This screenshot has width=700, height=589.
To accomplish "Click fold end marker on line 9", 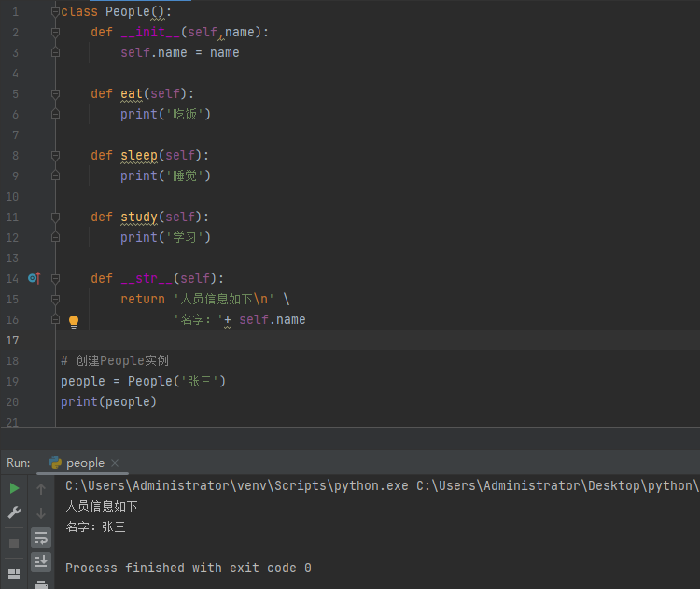I will [55, 175].
